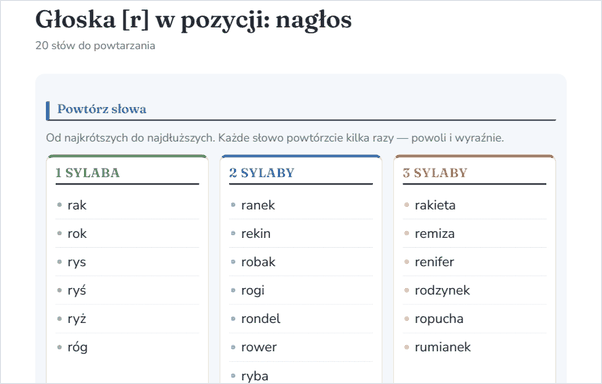Select the word ranek
The image size is (602, 384).
[x=258, y=205]
